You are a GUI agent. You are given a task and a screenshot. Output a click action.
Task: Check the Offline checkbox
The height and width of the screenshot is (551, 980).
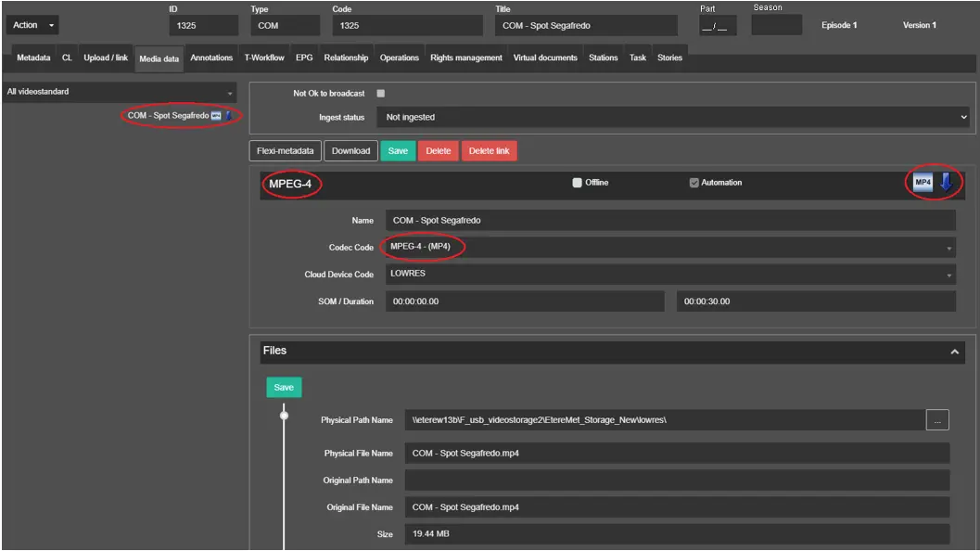point(577,183)
